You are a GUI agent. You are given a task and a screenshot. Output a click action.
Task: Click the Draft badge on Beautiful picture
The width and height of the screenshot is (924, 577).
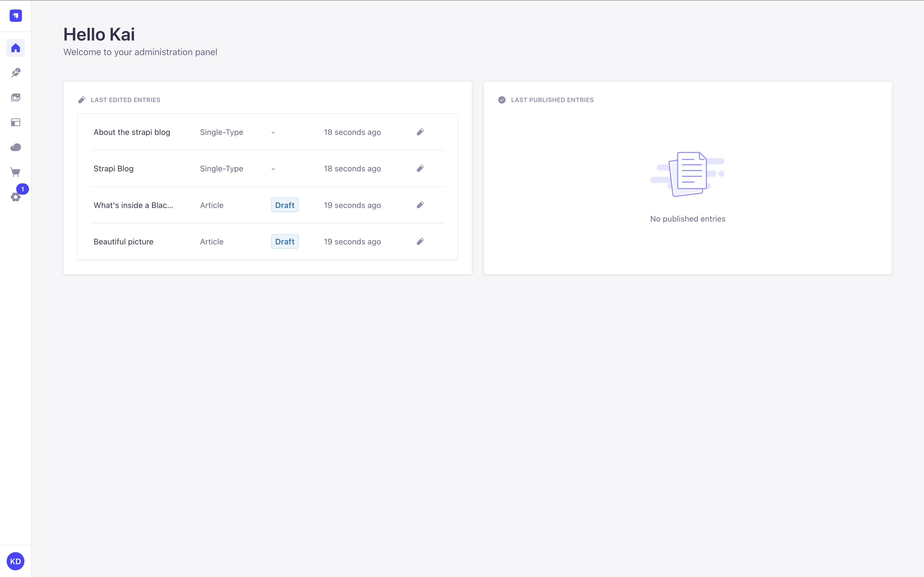coord(284,241)
